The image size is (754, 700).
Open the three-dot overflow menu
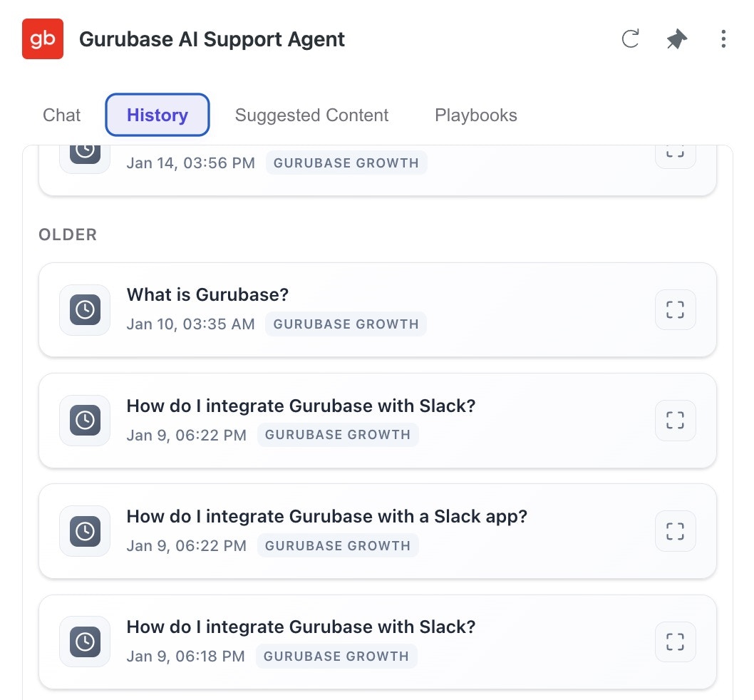click(723, 40)
